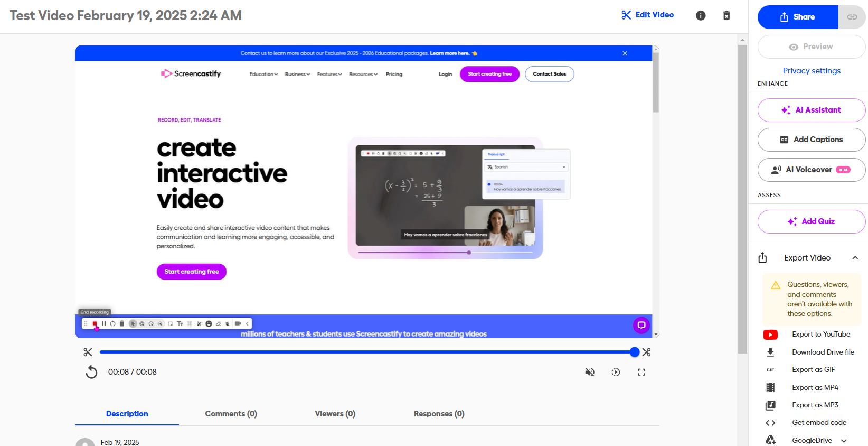Click the video title text
The width and height of the screenshot is (868, 446).
tap(126, 15)
